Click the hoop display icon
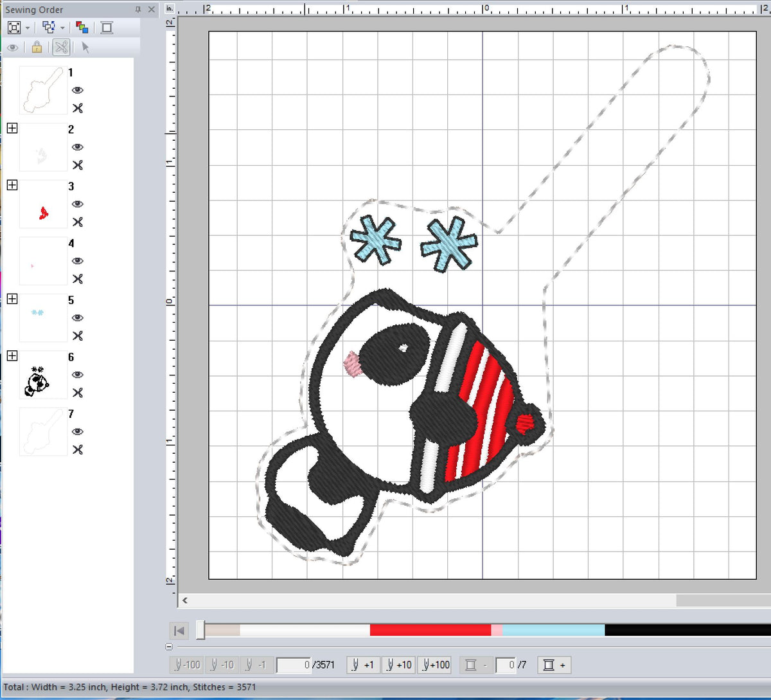 [x=107, y=27]
